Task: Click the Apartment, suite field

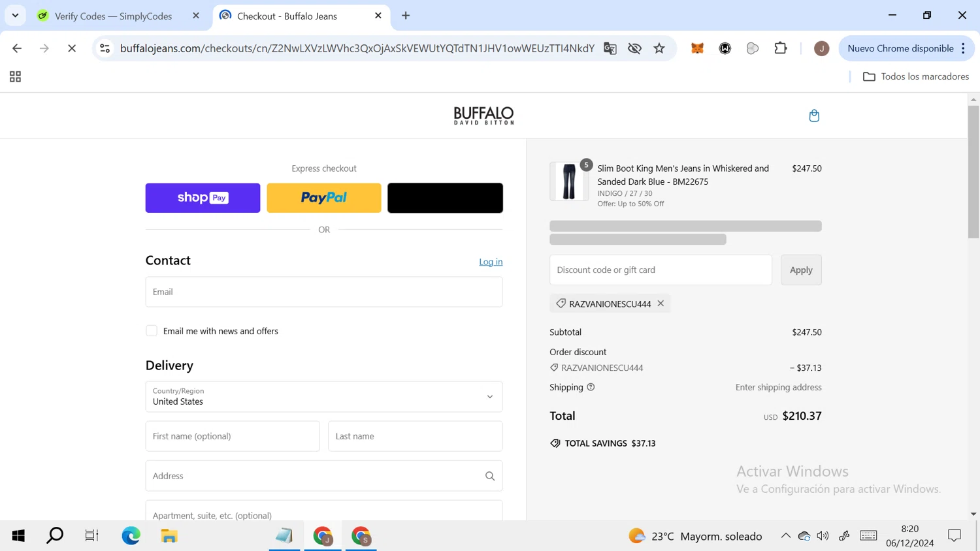Action: point(324,511)
